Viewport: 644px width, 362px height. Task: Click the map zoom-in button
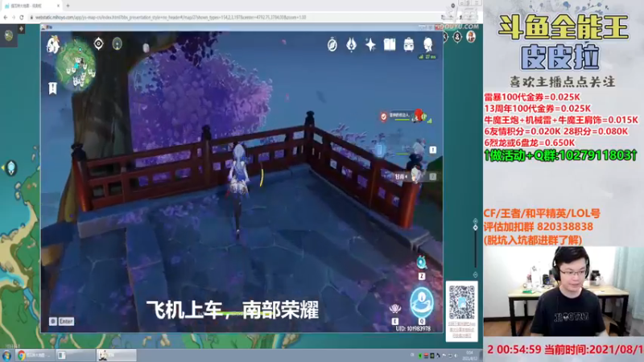click(x=475, y=220)
